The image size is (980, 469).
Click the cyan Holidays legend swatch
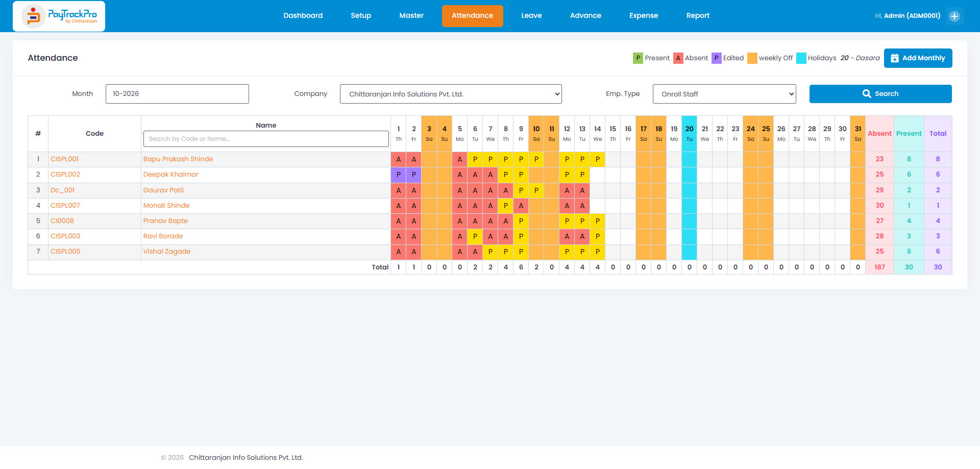[x=801, y=58]
